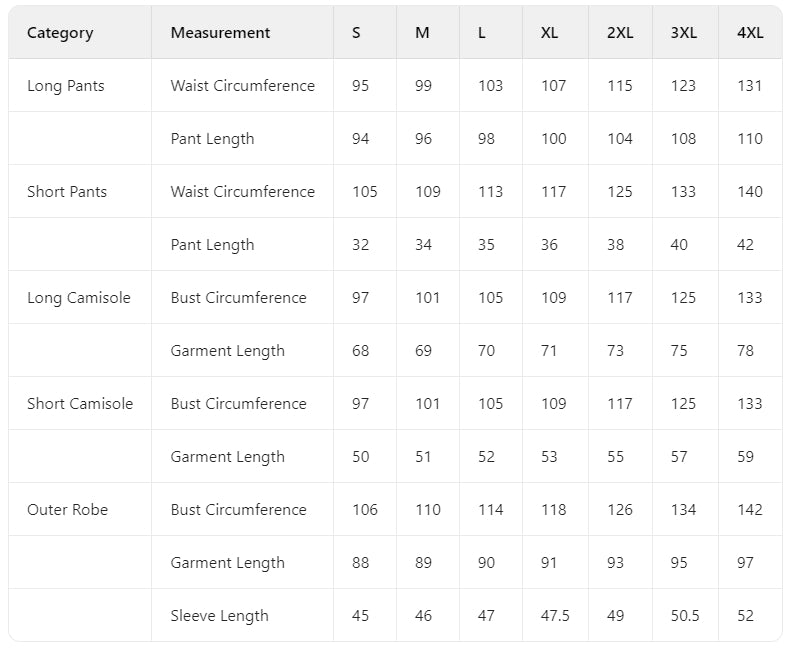The height and width of the screenshot is (649, 794).
Task: Click the 47.5 sleeve length value
Action: [555, 616]
